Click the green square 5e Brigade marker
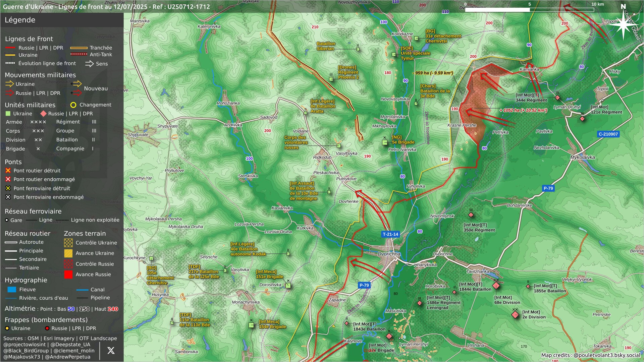The image size is (644, 362). pyautogui.click(x=385, y=142)
